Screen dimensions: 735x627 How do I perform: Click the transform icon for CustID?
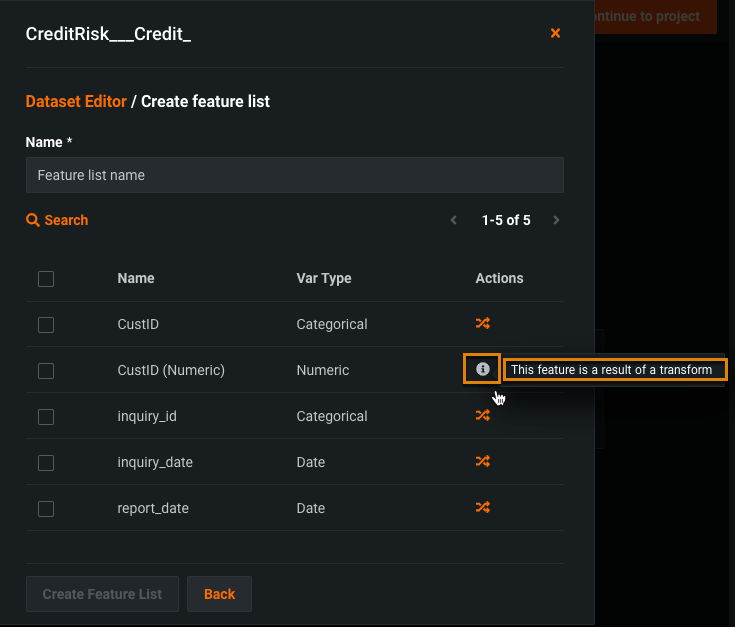coord(483,323)
